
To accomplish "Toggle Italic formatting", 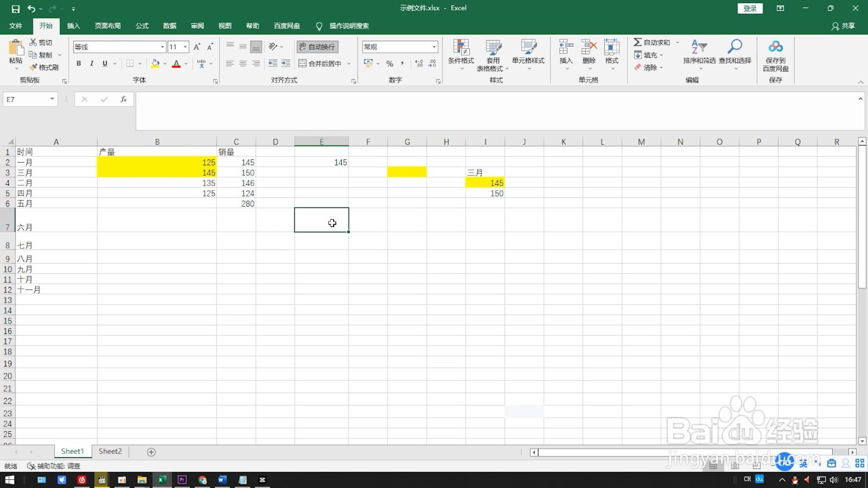I will [92, 63].
